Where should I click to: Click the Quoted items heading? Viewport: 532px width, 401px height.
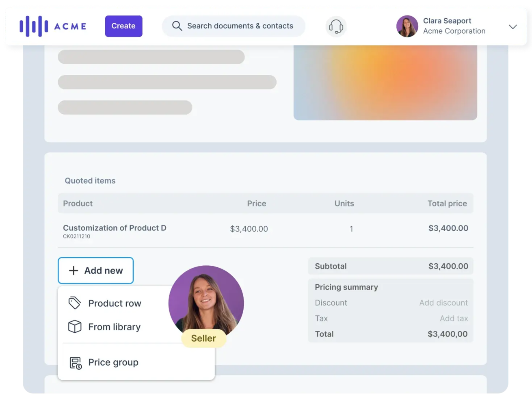pyautogui.click(x=90, y=181)
